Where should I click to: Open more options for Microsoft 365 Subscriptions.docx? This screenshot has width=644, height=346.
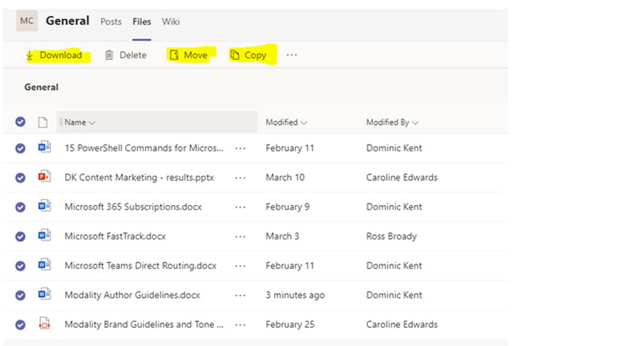240,207
